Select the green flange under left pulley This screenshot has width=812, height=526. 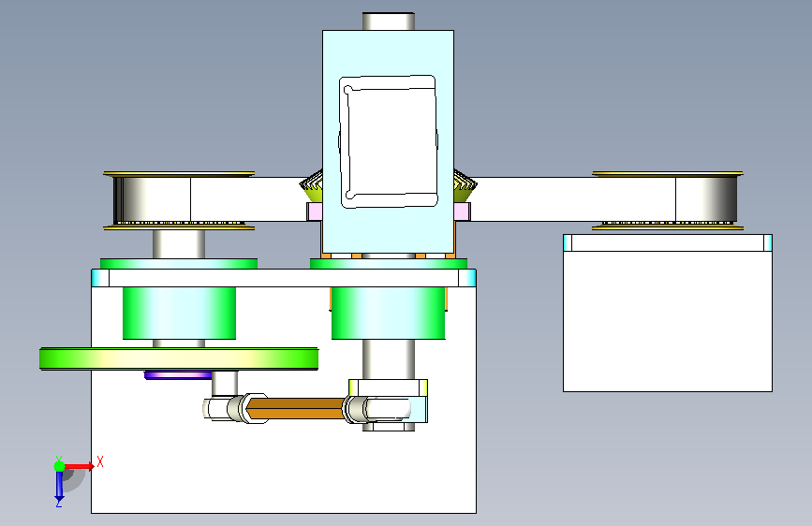click(x=179, y=264)
